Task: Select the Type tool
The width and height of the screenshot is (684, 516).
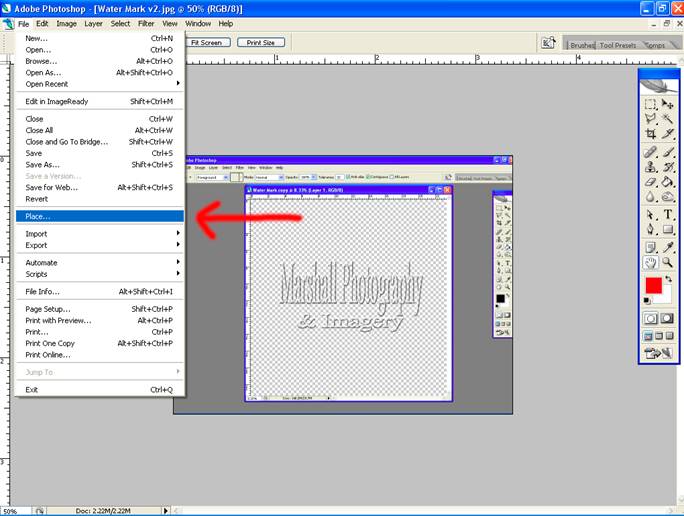Action: click(x=667, y=215)
